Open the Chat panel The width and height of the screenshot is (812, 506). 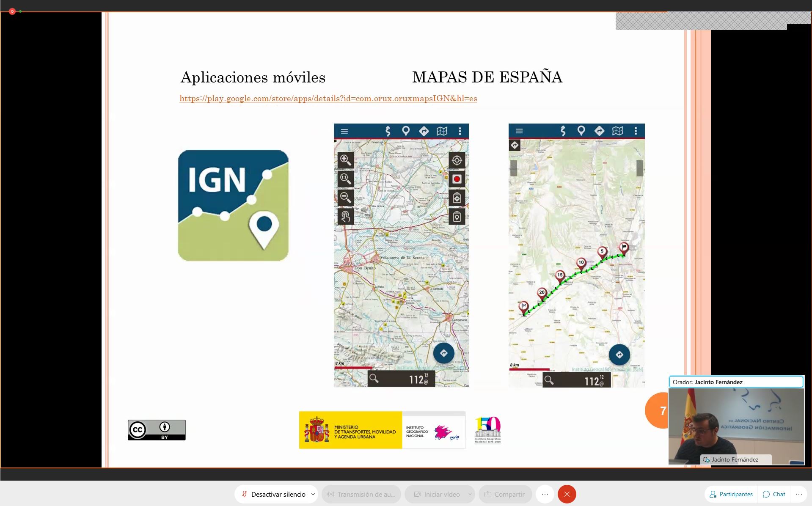(x=774, y=494)
